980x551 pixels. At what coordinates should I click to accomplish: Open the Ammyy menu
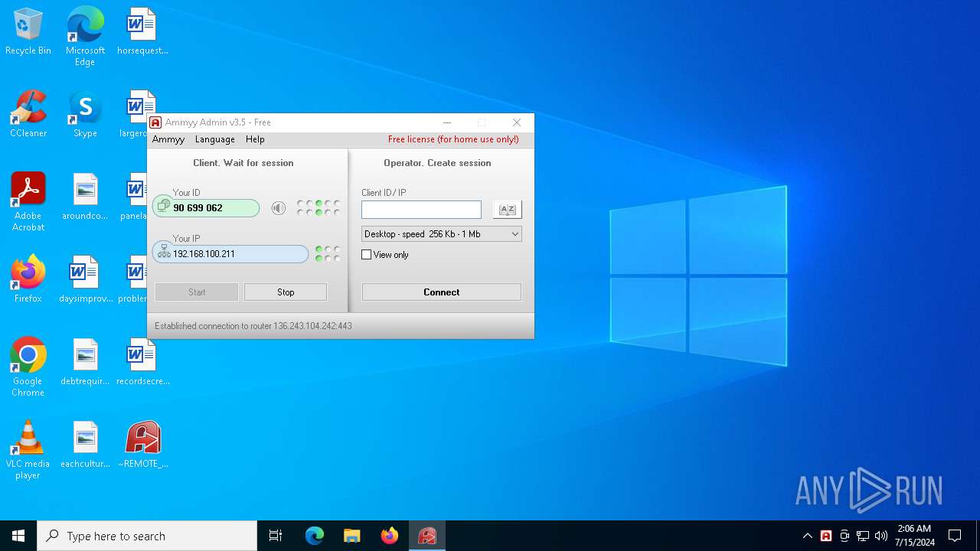(x=168, y=139)
